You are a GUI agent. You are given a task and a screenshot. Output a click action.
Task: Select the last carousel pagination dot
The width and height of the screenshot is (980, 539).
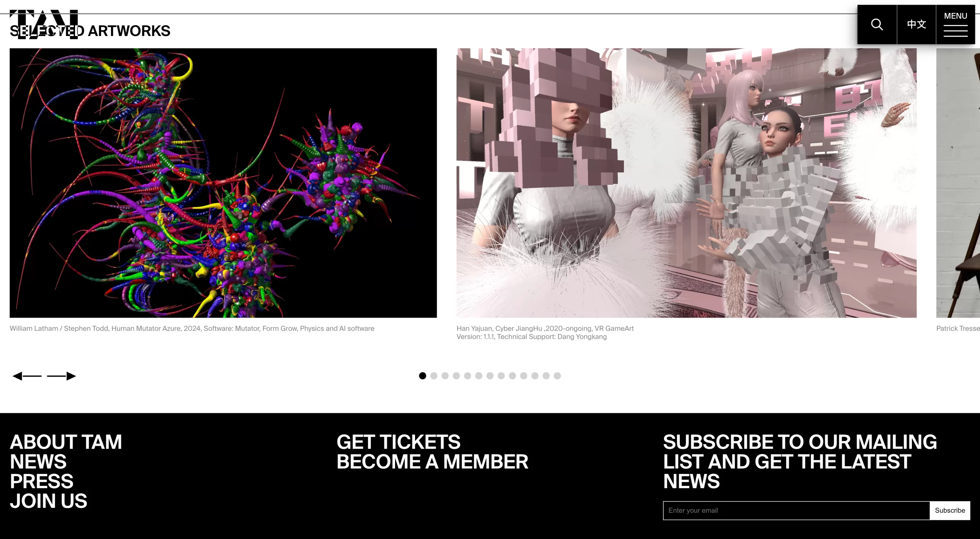coord(557,376)
